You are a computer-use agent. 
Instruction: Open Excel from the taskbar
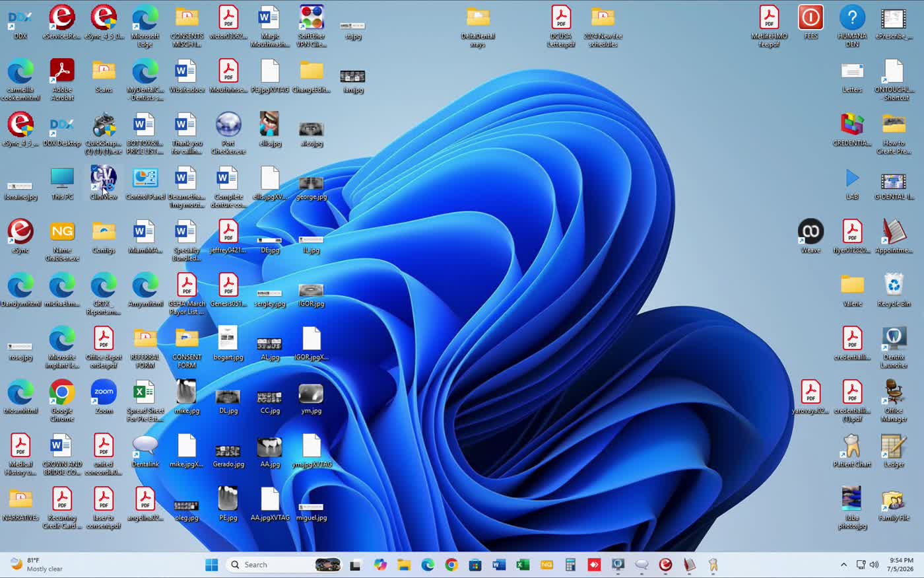pyautogui.click(x=523, y=565)
